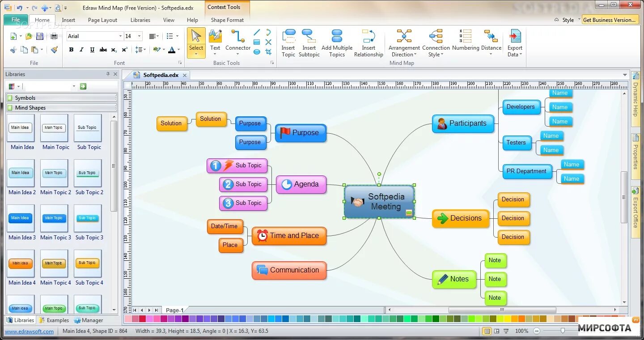The width and height of the screenshot is (644, 340).
Task: Open the font name dropdown (Arial)
Action: (x=120, y=36)
